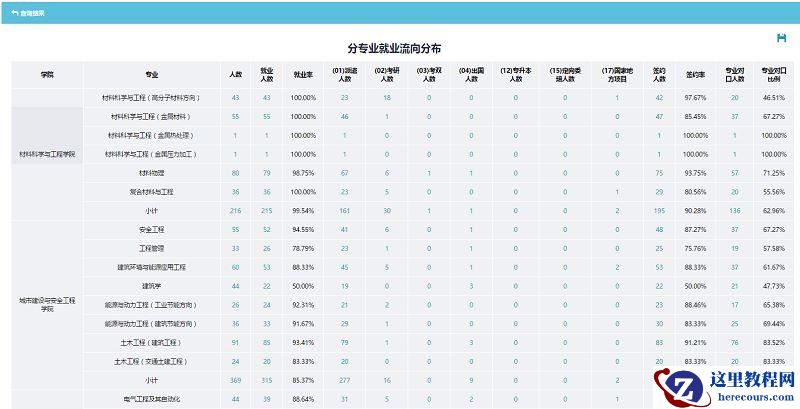800x409 pixels.
Task: Click 80.56% signing rate in 复合材料与工程 row
Action: pyautogui.click(x=695, y=192)
